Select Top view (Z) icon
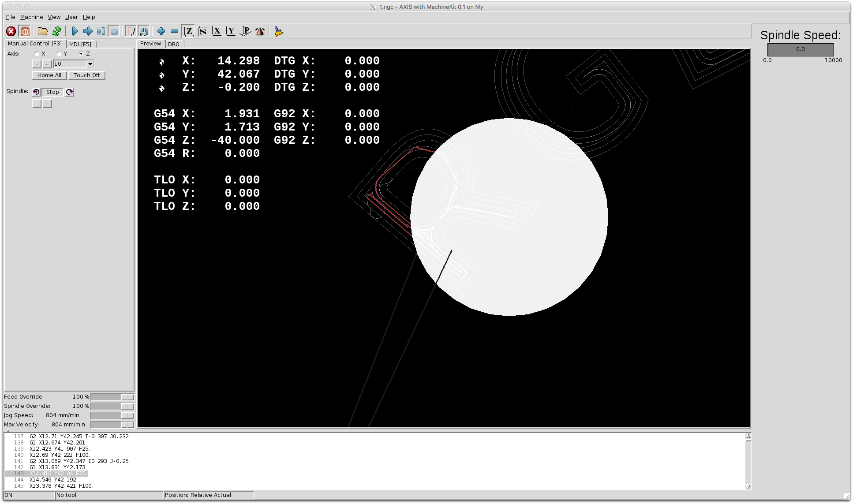 coord(188,31)
